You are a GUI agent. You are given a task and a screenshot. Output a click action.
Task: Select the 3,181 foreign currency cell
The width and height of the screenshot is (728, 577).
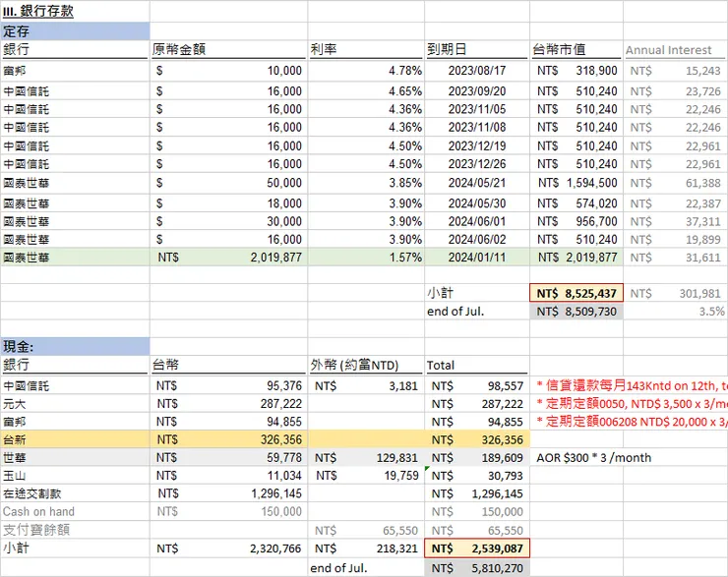(366, 385)
